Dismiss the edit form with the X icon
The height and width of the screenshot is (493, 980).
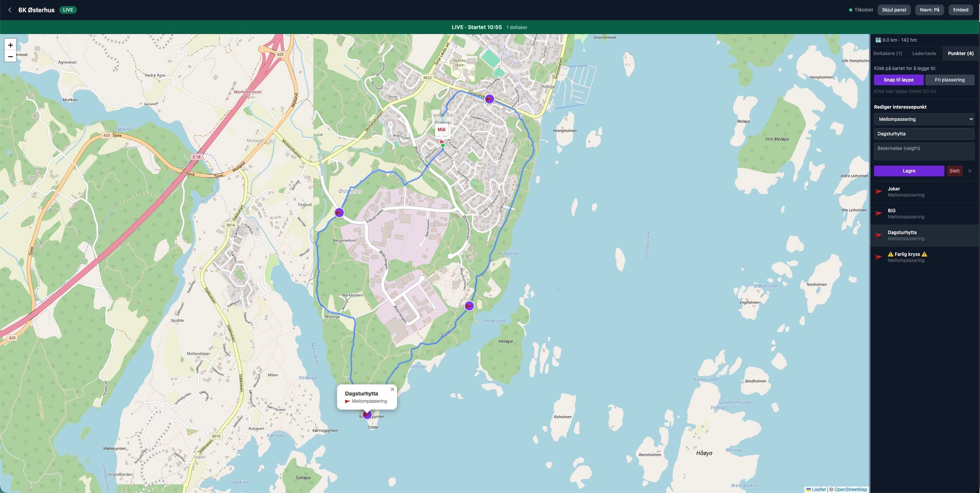[970, 171]
